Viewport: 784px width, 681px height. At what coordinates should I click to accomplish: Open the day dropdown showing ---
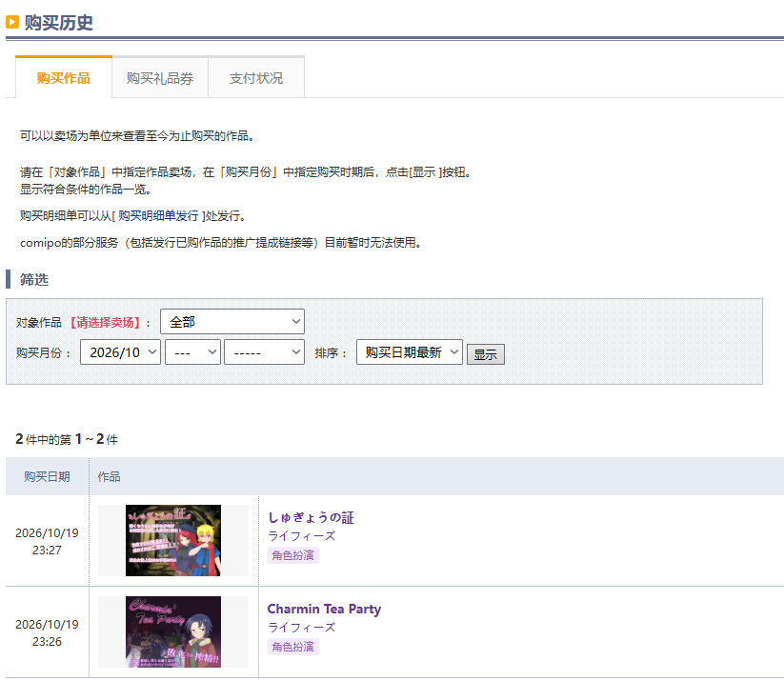[x=192, y=352]
